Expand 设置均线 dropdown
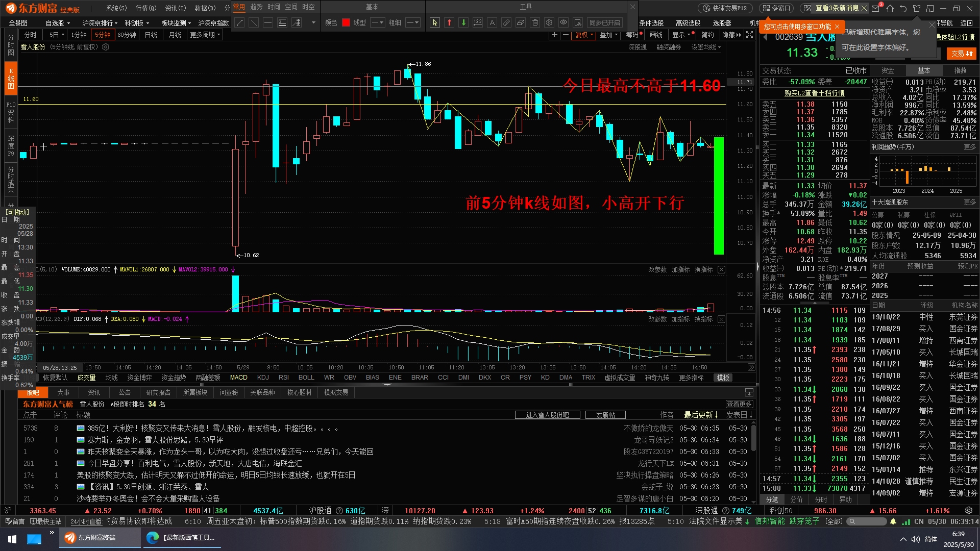Screen dimensions: 980x551 (706, 47)
